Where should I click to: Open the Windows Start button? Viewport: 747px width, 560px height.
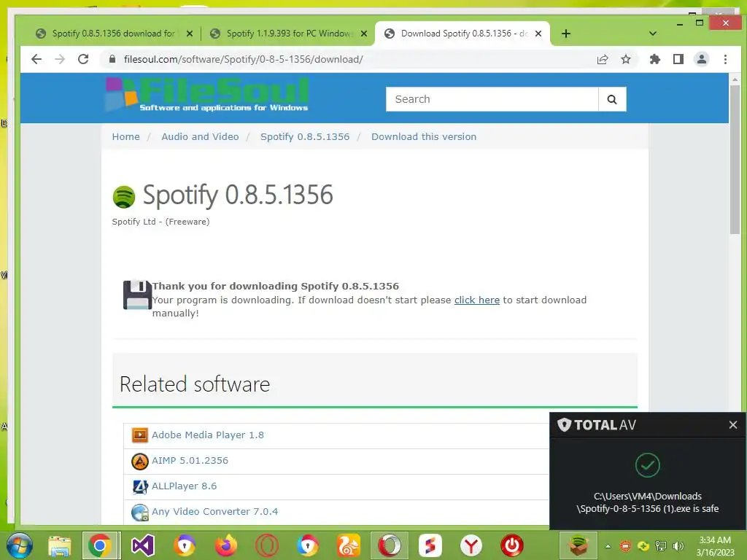coord(20,545)
